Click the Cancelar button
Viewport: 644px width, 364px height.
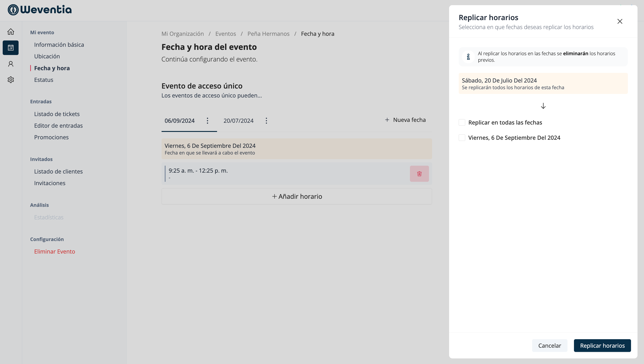[x=549, y=345]
